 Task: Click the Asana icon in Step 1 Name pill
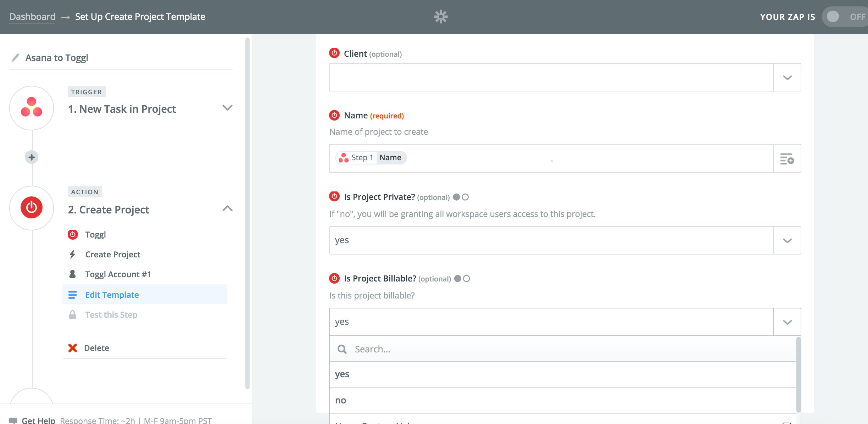coord(344,158)
